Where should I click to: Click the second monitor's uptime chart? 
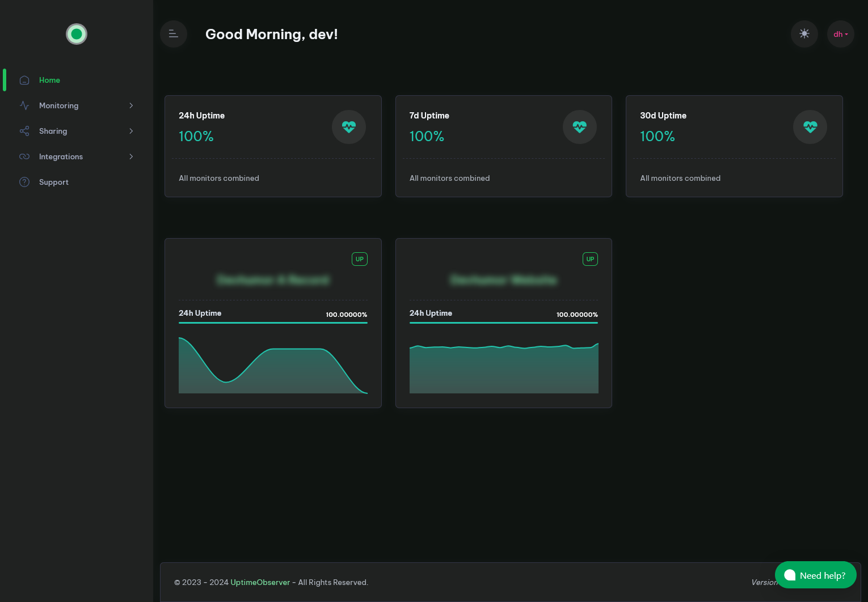pyautogui.click(x=504, y=368)
